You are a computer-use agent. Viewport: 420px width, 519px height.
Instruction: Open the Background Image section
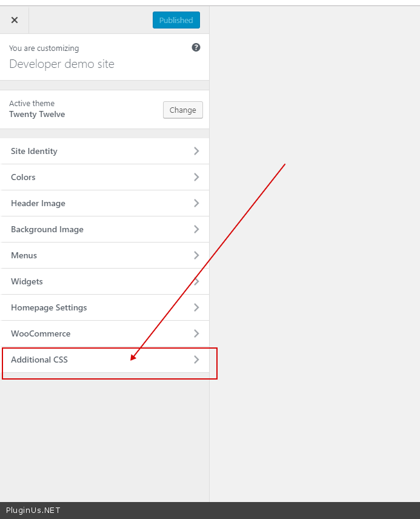coord(47,229)
